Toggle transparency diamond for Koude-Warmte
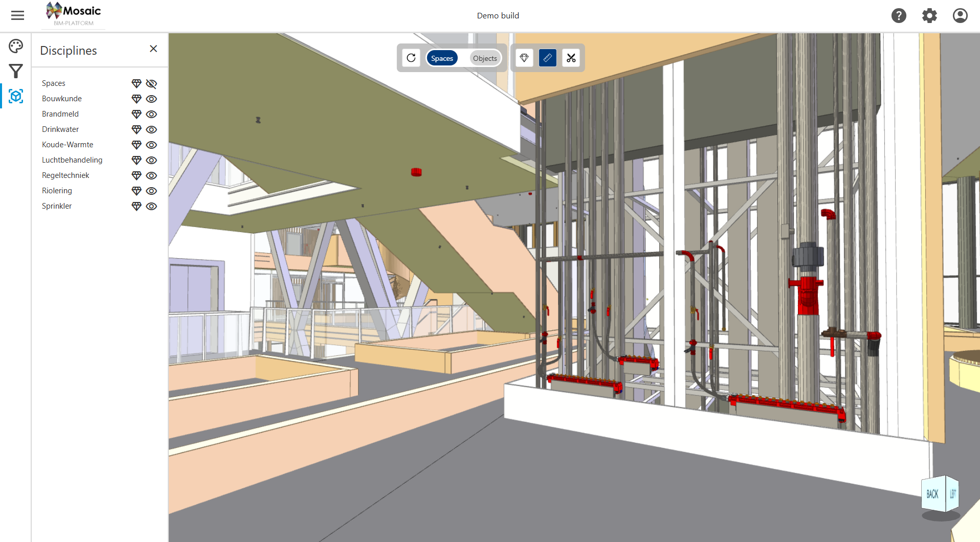Image resolution: width=980 pixels, height=542 pixels. 137,145
